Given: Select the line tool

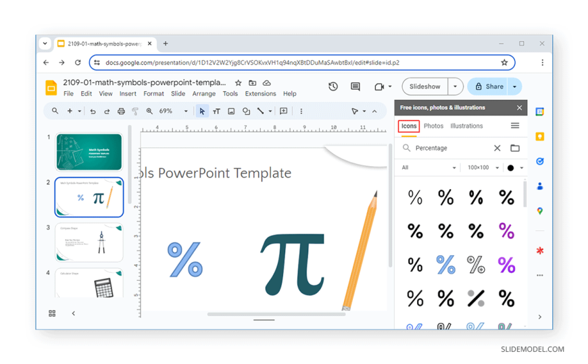Looking at the screenshot, I should [x=260, y=111].
